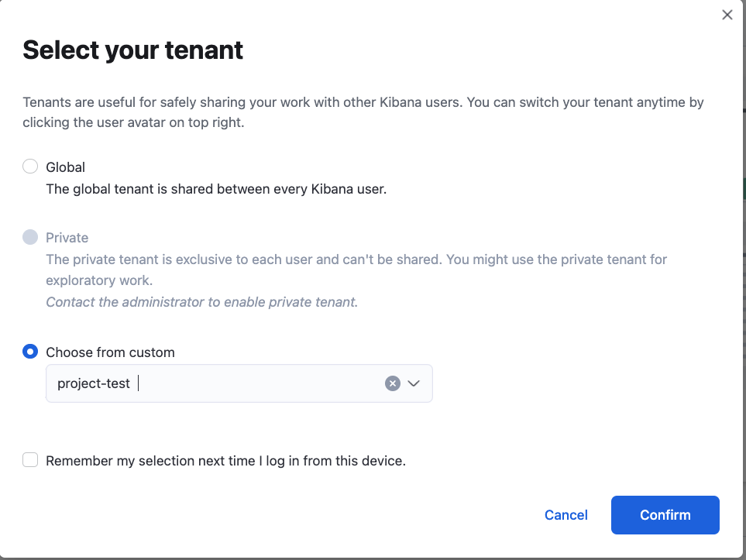Enable the Remember my selection checkbox
746x560 pixels.
[x=30, y=460]
